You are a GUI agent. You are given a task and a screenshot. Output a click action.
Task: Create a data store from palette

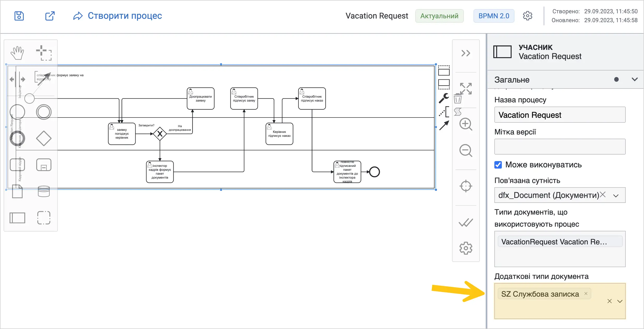(44, 191)
